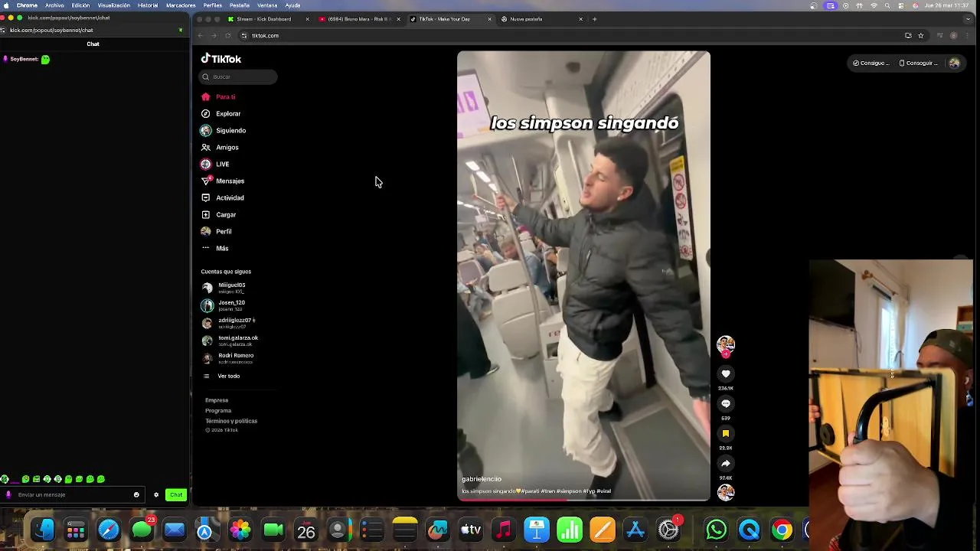Open the Archivo menu
980x551 pixels.
pyautogui.click(x=54, y=5)
